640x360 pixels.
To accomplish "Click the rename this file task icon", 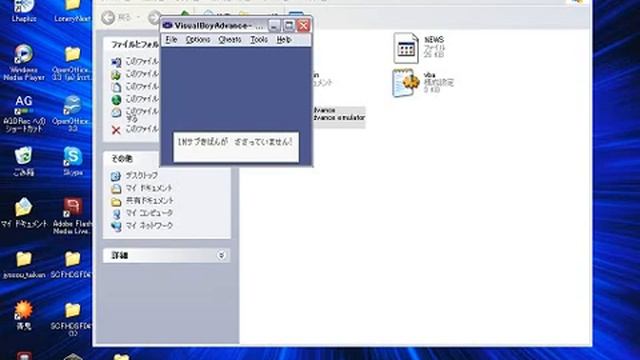I will tap(116, 62).
